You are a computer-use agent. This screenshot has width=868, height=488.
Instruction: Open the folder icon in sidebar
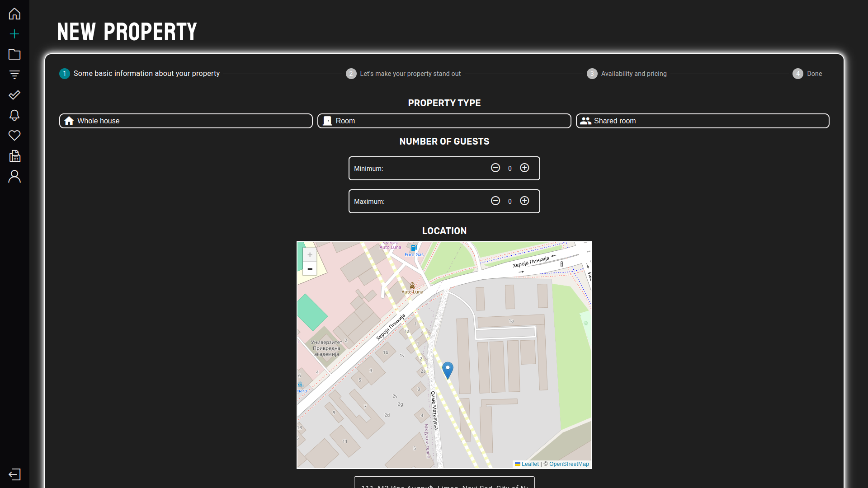tap(14, 54)
